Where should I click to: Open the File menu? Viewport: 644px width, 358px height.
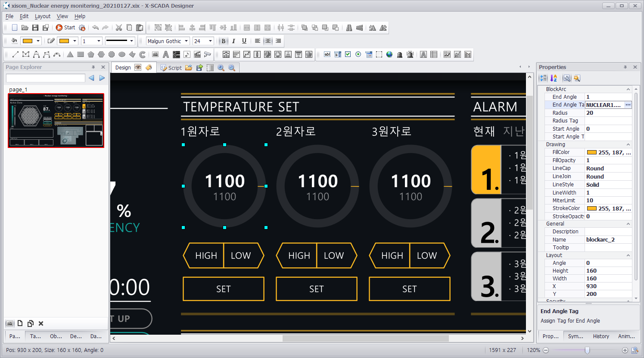pyautogui.click(x=9, y=16)
